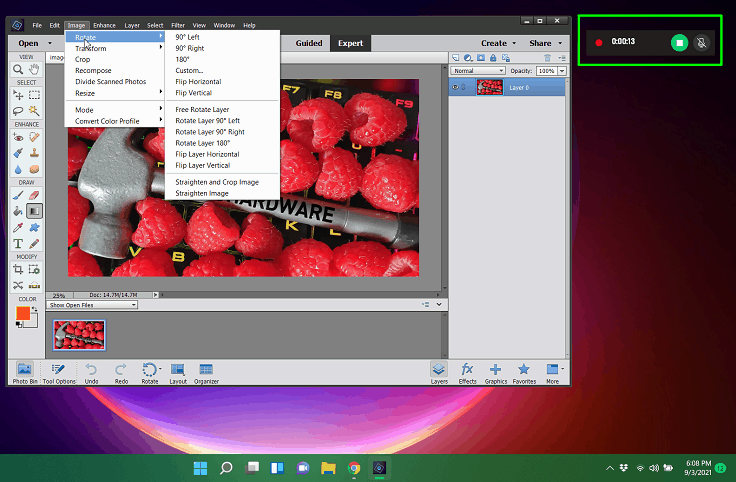Create a new layer in Layers panel
The image size is (736, 482).
coord(455,58)
